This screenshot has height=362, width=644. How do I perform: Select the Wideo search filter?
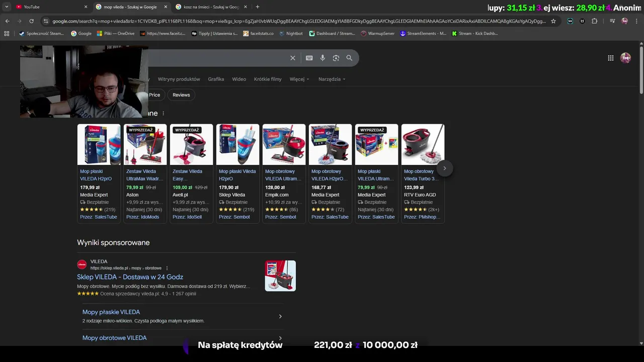click(x=239, y=79)
